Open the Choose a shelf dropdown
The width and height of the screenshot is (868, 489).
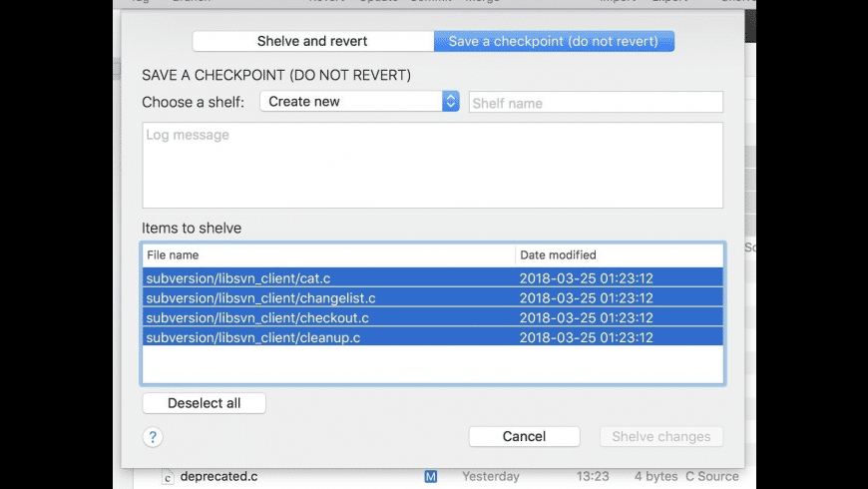pos(359,102)
